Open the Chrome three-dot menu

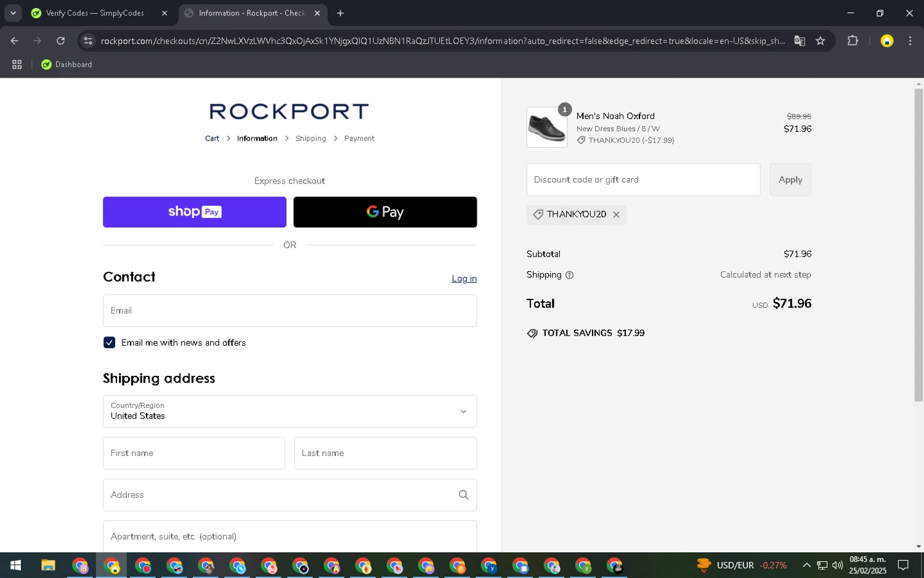910,41
